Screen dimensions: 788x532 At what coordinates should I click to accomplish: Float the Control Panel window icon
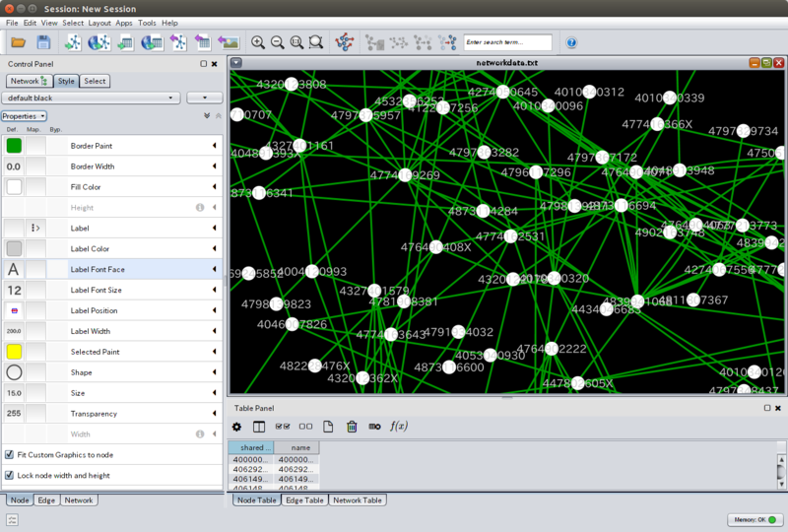(x=204, y=64)
